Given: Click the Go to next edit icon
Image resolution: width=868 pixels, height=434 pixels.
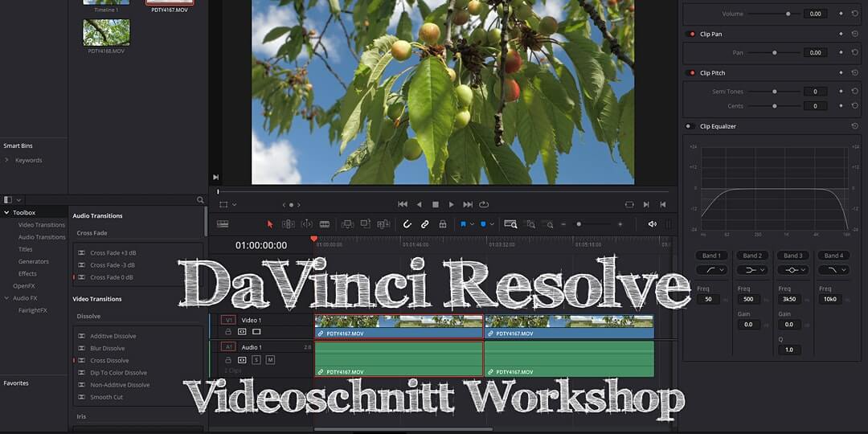Looking at the screenshot, I should (646, 204).
